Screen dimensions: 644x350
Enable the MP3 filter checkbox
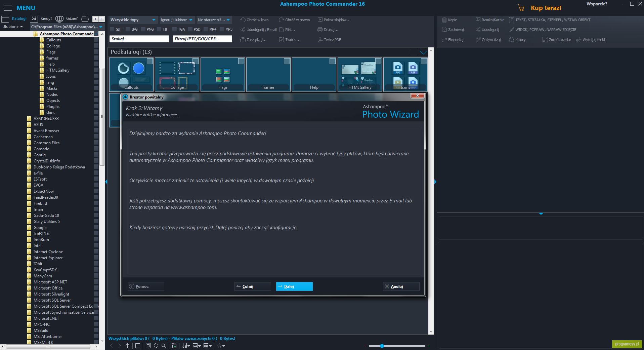[x=222, y=29]
